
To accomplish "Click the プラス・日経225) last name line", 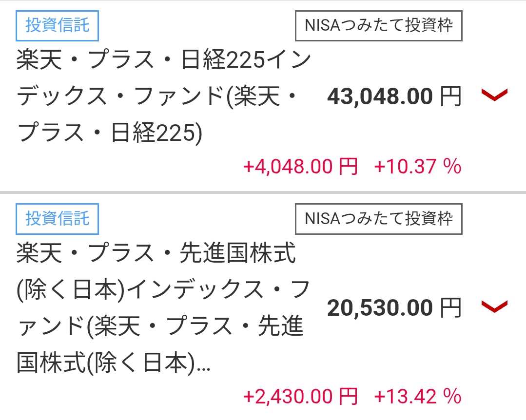I will pos(110,133).
